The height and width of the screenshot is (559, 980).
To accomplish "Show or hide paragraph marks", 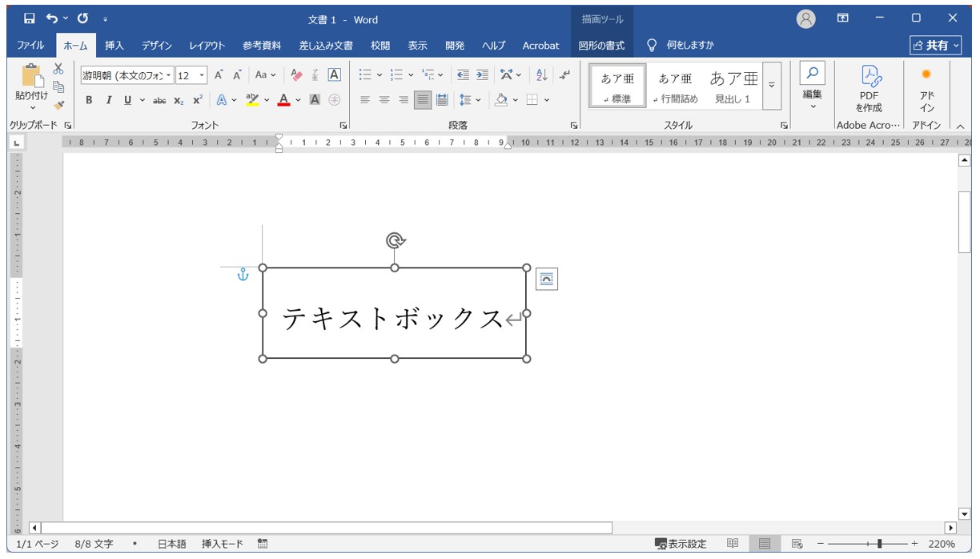I will point(565,75).
